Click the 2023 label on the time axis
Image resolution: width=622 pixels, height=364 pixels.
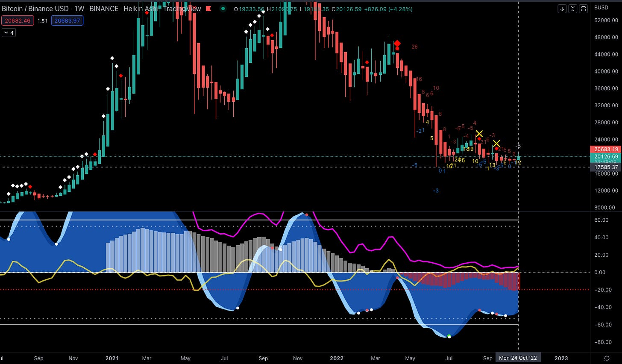point(561,358)
